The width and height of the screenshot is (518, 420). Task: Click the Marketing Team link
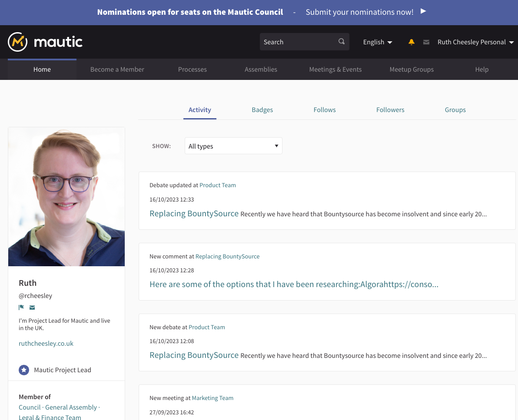click(x=213, y=398)
